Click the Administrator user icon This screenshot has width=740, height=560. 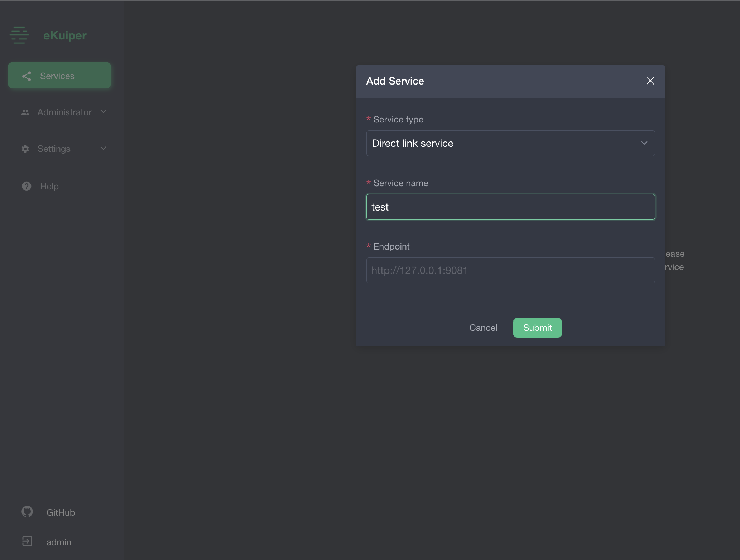pos(25,112)
